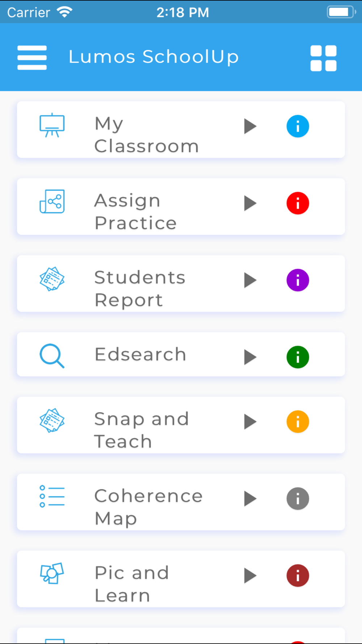Show green info icon for Edsearch

(x=298, y=357)
